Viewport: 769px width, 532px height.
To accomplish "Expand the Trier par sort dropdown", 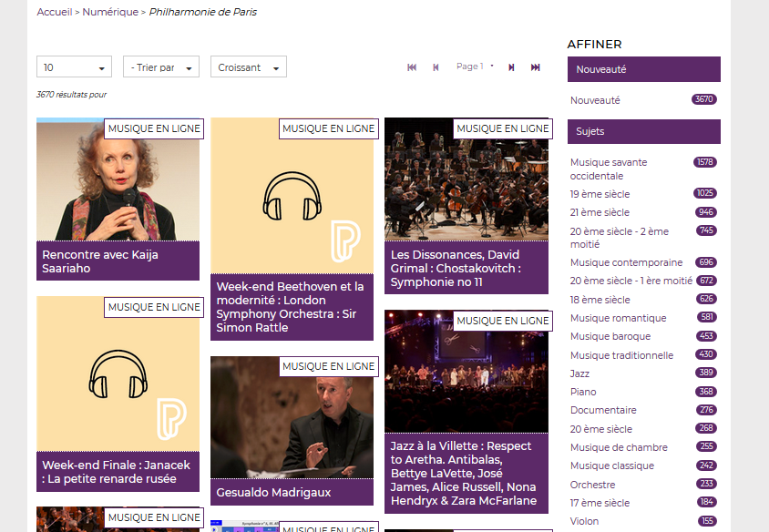I will coord(160,67).
